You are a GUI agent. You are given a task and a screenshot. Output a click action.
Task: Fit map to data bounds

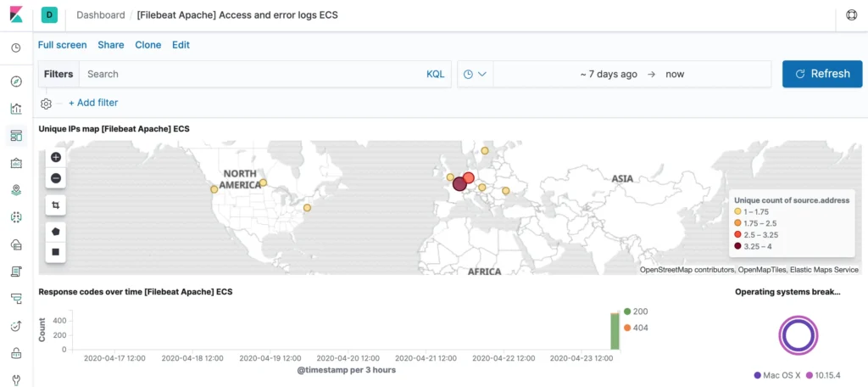(55, 205)
